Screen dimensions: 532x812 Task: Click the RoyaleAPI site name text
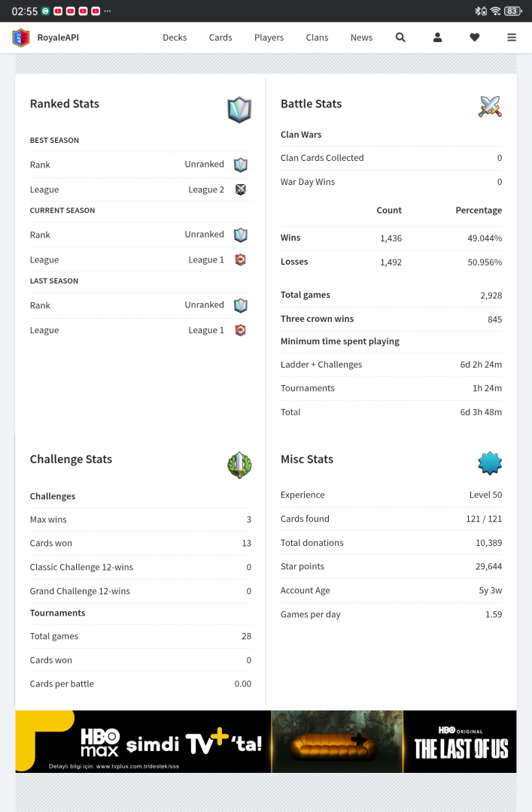(x=58, y=38)
